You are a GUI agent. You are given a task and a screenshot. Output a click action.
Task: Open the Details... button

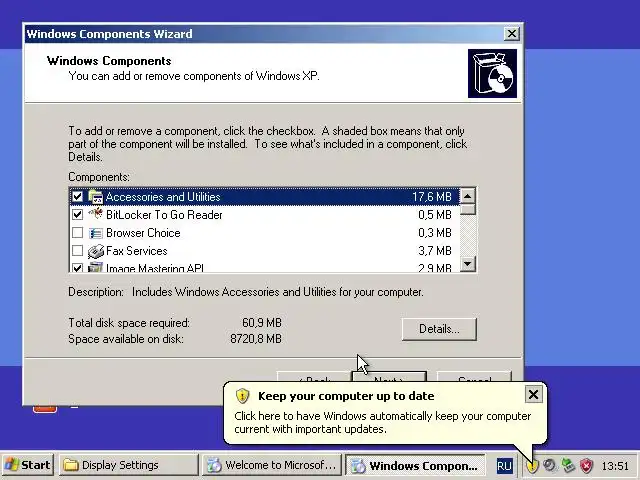439,329
